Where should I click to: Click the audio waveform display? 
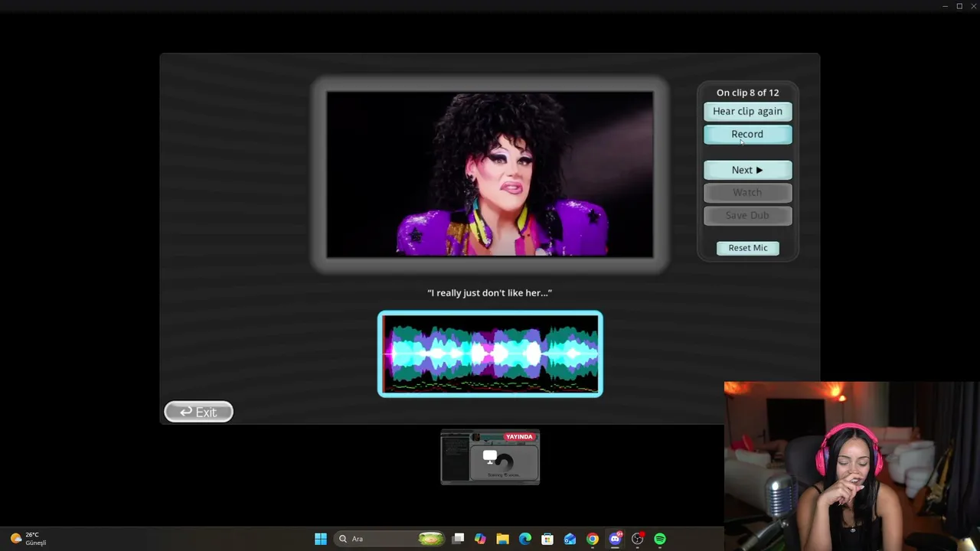coord(490,354)
